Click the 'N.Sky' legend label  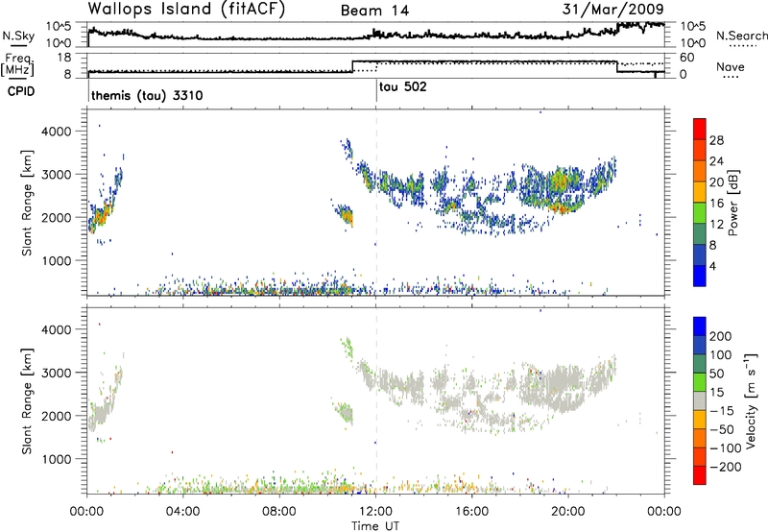(18, 36)
